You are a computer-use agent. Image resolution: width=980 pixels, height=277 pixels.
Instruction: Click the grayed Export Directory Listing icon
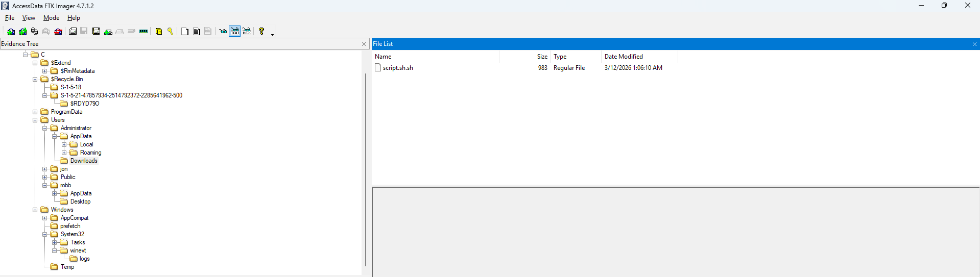click(208, 32)
